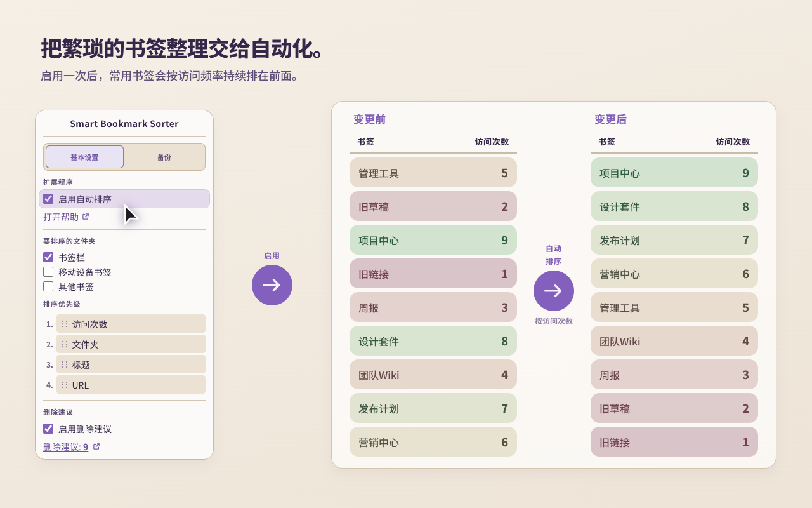812x508 pixels.
Task: Click the 自动排序 purple arrow circle
Action: [553, 291]
